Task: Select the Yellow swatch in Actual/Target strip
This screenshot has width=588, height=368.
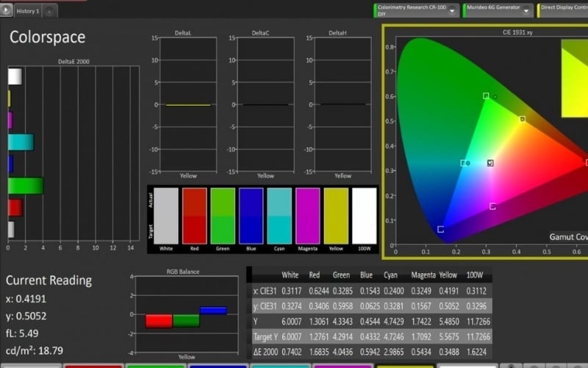Action: click(x=336, y=216)
